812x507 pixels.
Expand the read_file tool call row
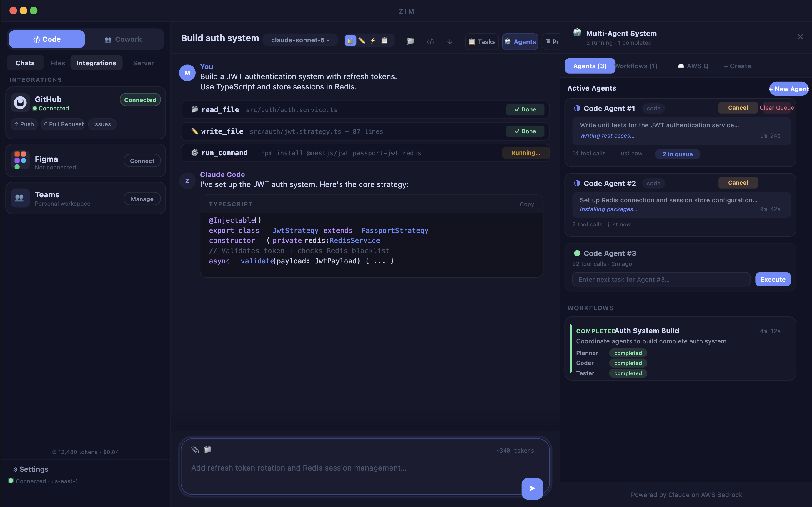[365, 110]
